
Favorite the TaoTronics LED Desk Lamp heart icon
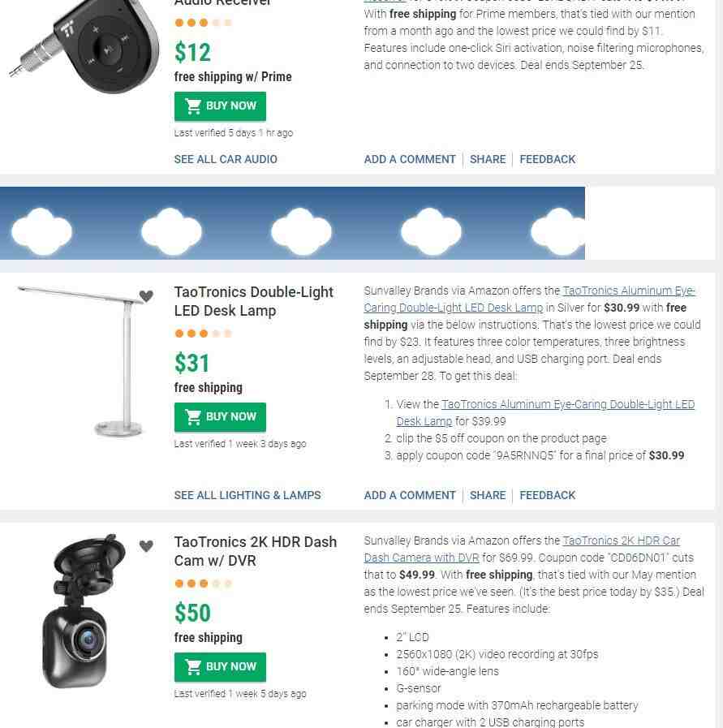pyautogui.click(x=146, y=295)
